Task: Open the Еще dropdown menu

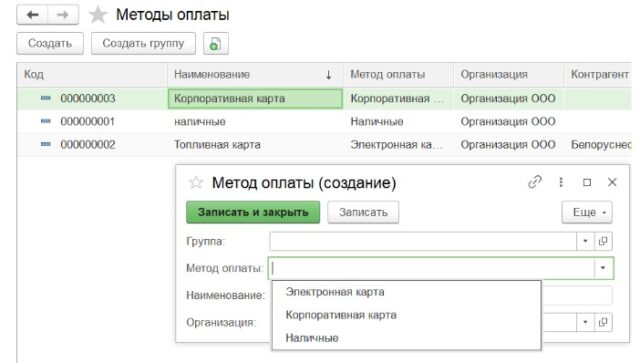Action: (587, 212)
